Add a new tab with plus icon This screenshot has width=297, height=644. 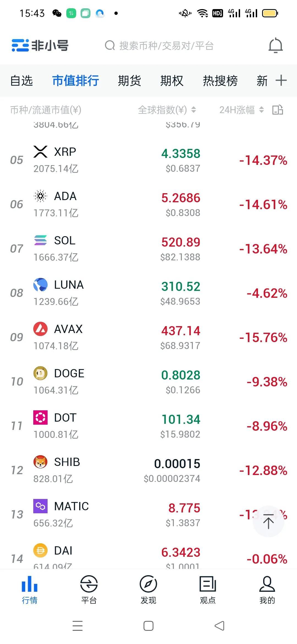coord(281,81)
